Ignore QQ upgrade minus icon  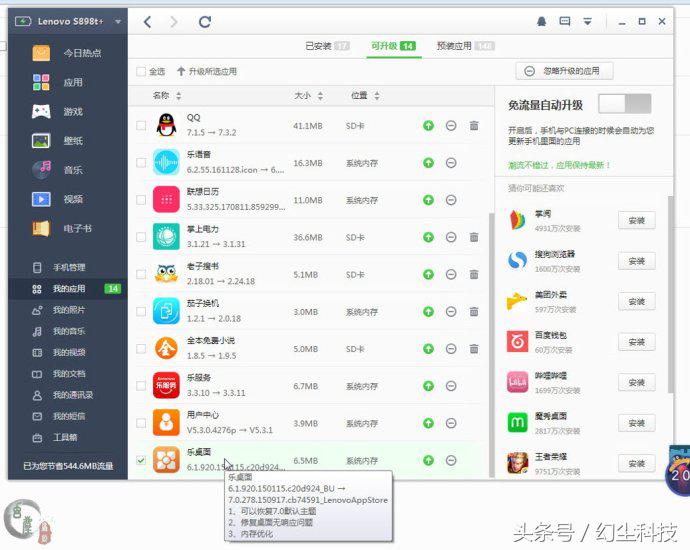point(451,126)
